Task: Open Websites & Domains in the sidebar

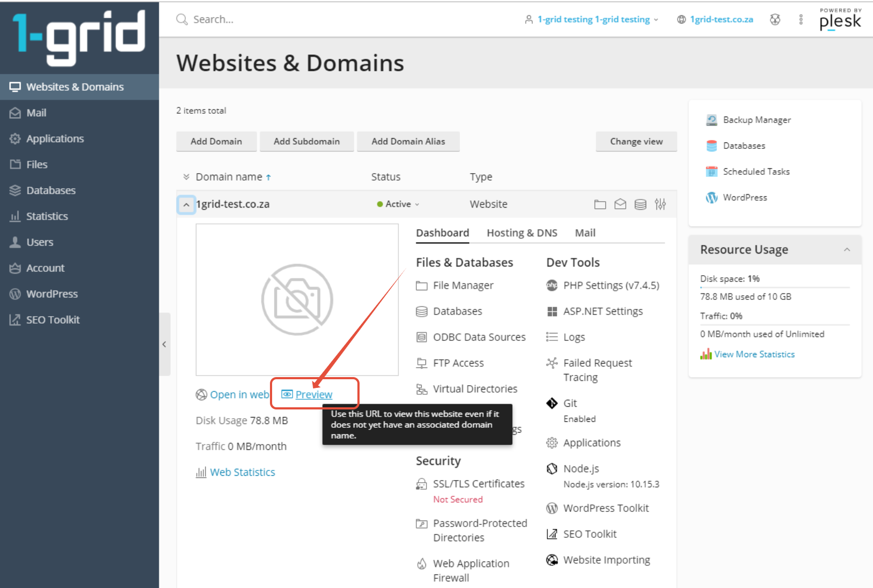Action: point(79,87)
